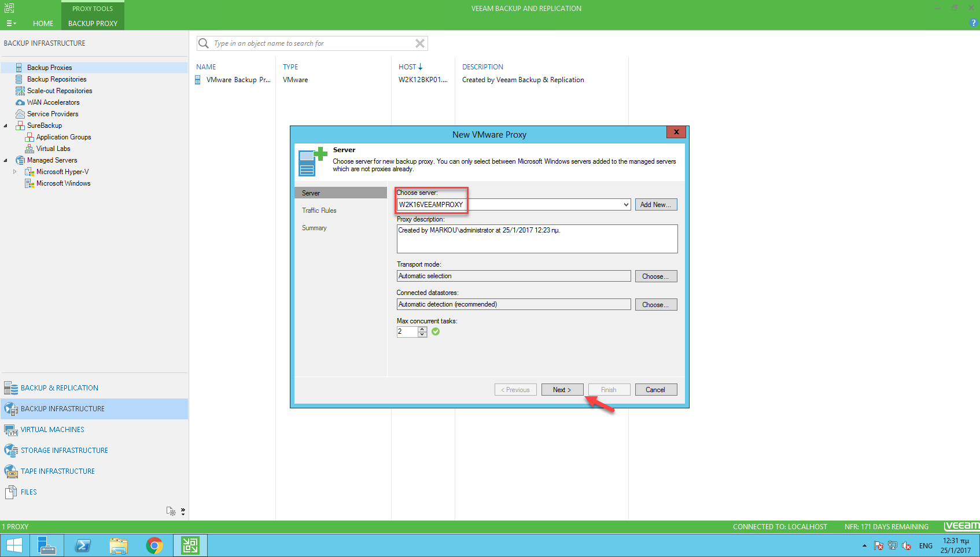The image size is (980, 557).
Task: Click the VMware Backup Proxy row icon
Action: (198, 80)
